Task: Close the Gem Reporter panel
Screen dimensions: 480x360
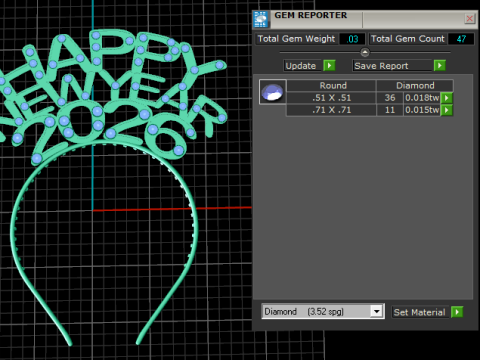Action: pos(469,18)
